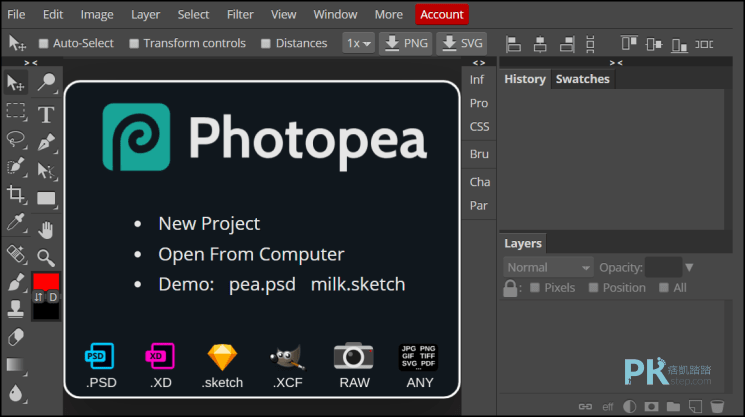Swap foreground and background colors
Image resolution: width=745 pixels, height=417 pixels.
click(x=39, y=297)
